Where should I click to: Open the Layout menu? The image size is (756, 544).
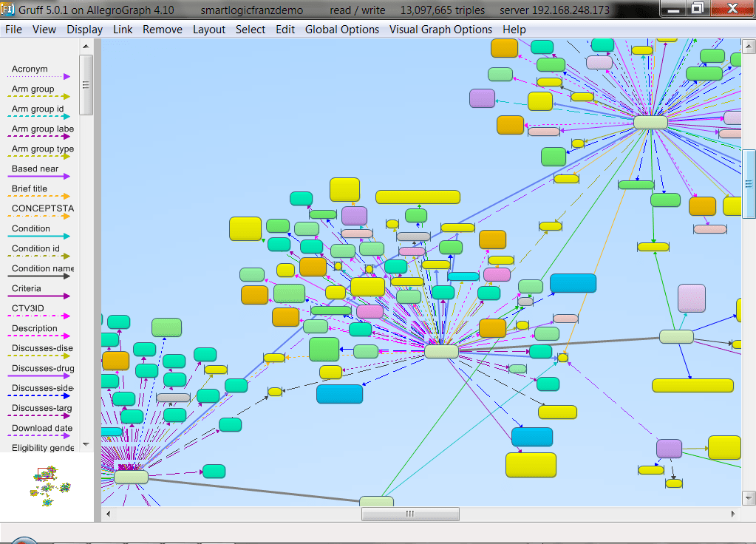point(209,30)
